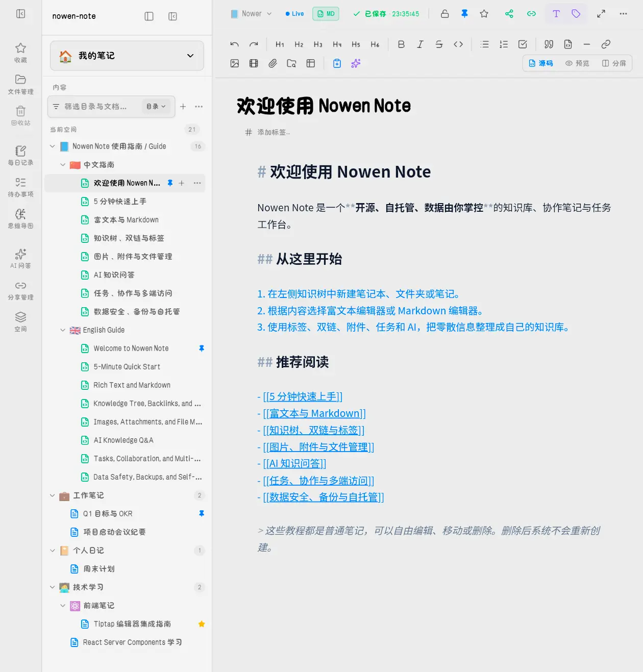Screen dimensions: 643x672
Task: Apply Heading 1 format
Action: pyautogui.click(x=280, y=44)
